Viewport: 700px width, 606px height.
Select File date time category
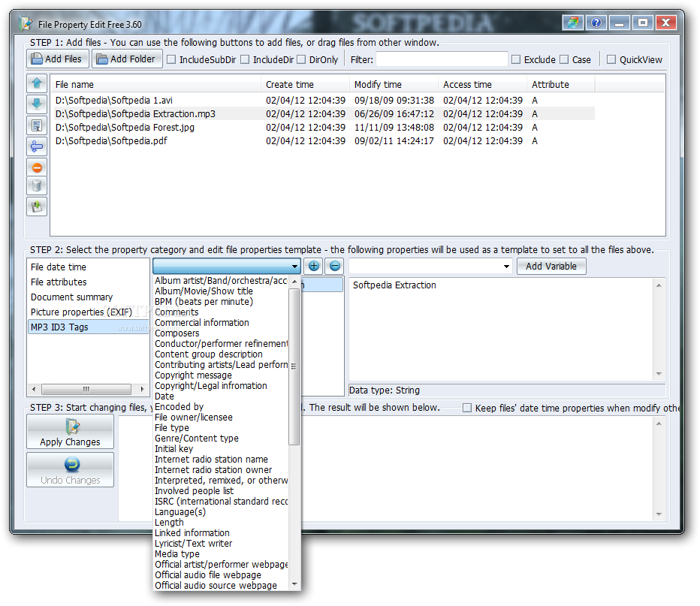pos(87,267)
